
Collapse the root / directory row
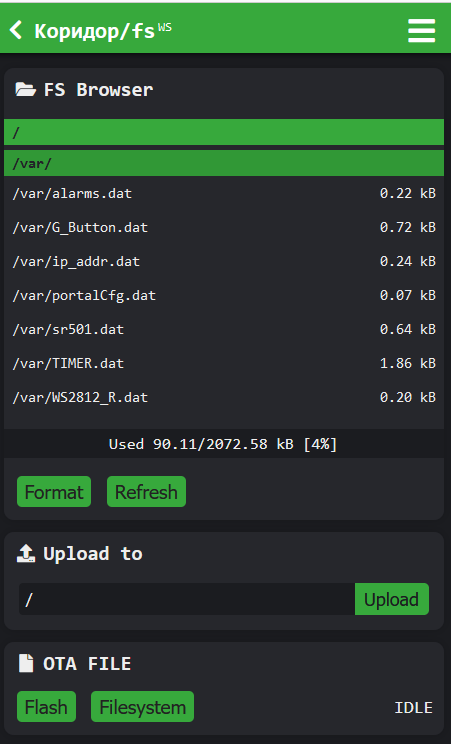pos(224,132)
